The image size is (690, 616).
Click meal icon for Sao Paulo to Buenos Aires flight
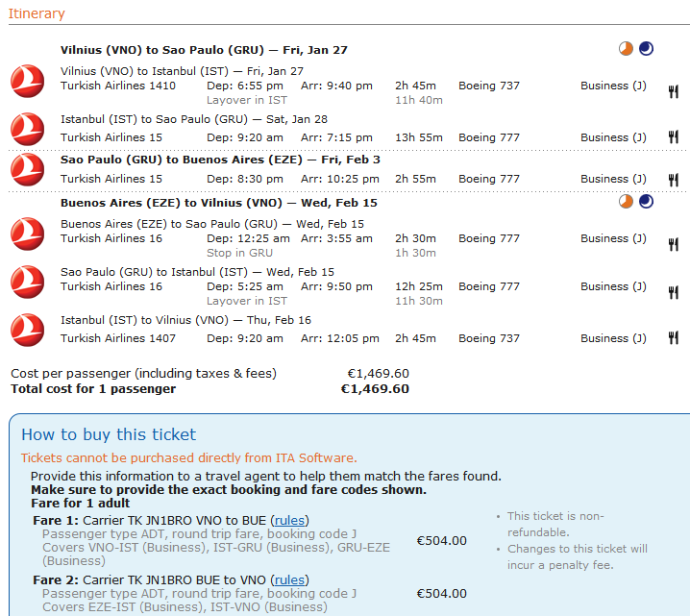(674, 180)
